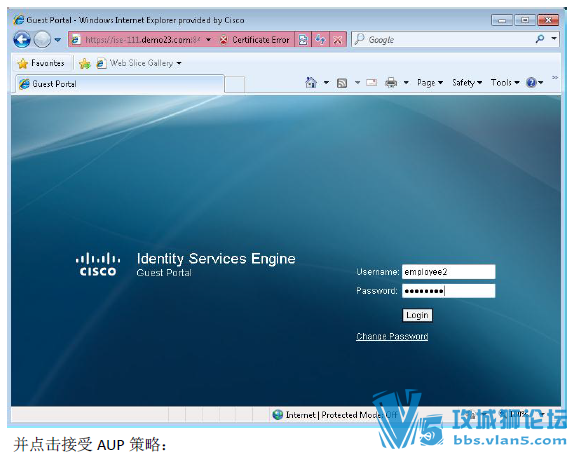
Task: Click the Username field containing employee2
Action: tap(448, 272)
